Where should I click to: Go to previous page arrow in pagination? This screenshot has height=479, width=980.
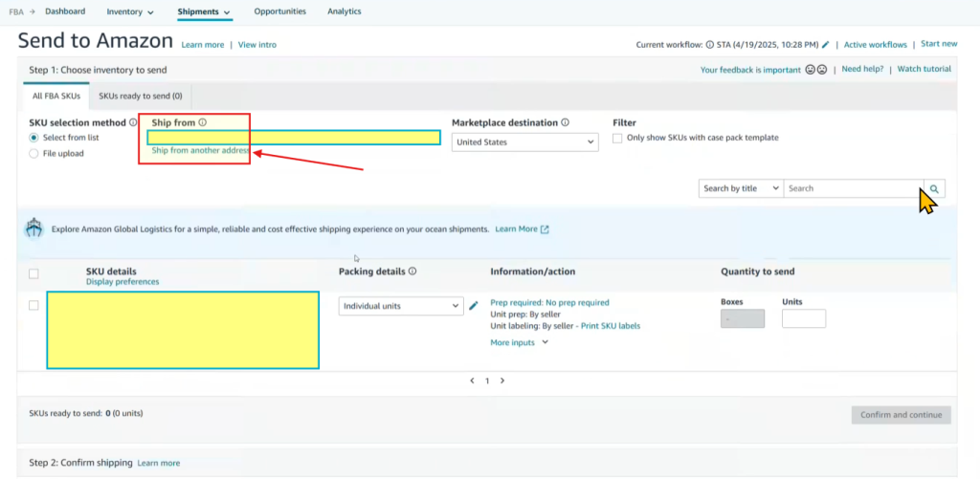(x=472, y=381)
